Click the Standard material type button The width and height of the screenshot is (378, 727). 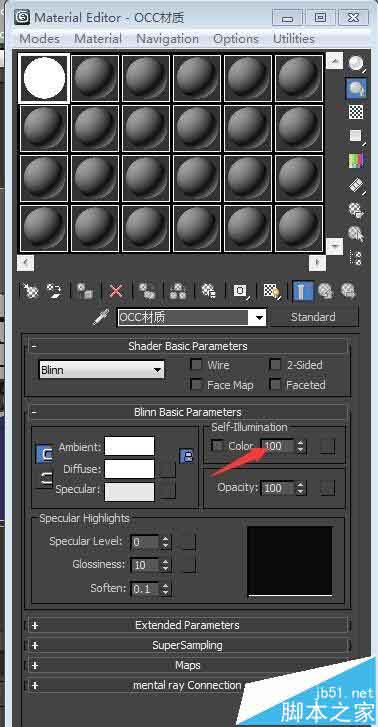pyautogui.click(x=313, y=317)
